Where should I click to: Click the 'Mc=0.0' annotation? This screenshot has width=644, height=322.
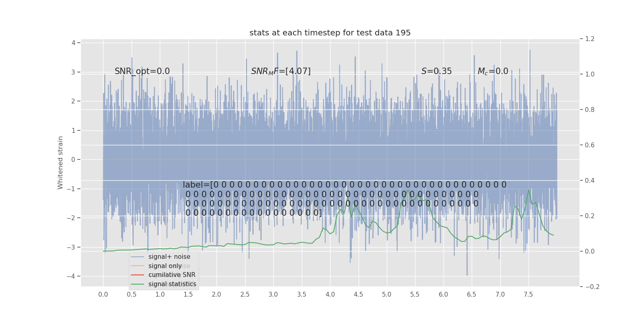493,72
